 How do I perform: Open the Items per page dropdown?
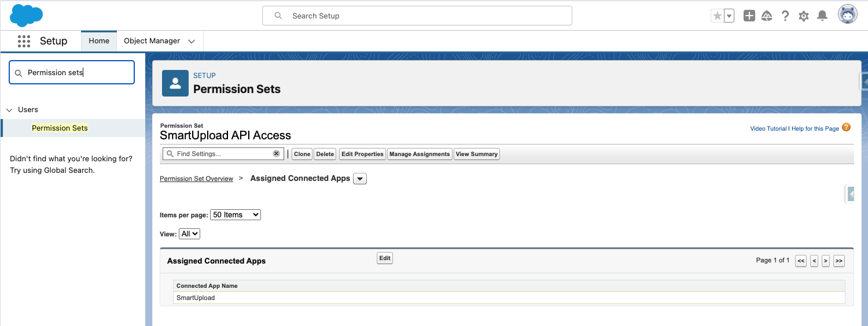(236, 214)
